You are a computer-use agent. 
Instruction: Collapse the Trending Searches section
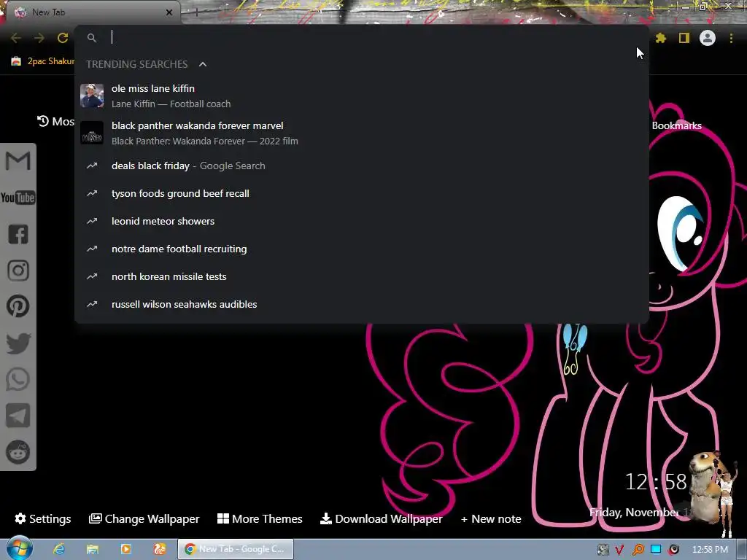(x=203, y=64)
